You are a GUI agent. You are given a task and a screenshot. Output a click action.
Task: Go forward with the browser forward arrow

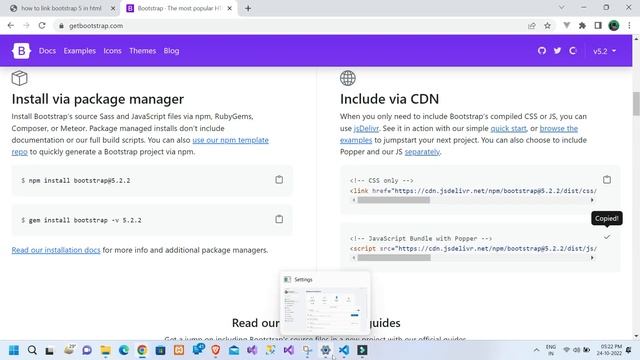coord(27,25)
